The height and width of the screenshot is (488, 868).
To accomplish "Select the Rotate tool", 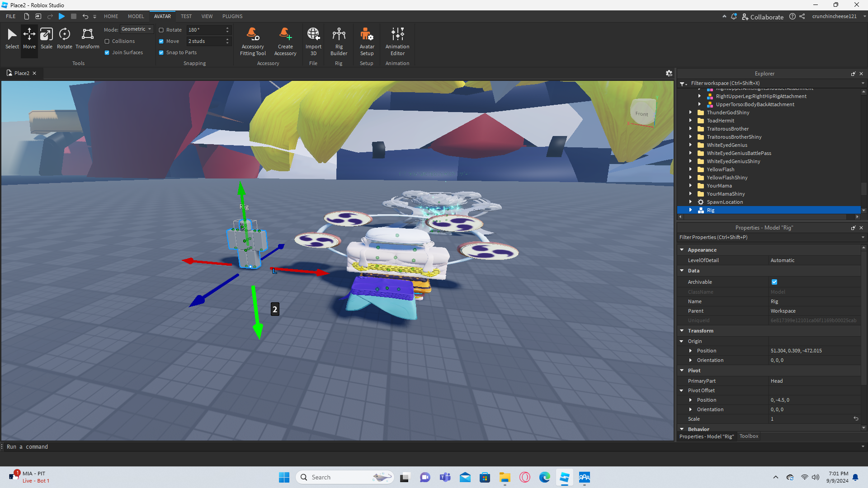I will point(64,38).
